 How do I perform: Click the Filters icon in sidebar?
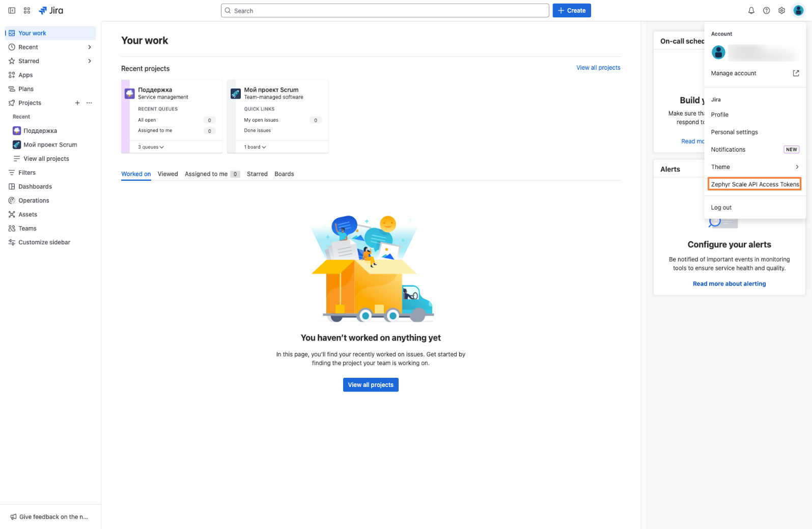click(12, 173)
